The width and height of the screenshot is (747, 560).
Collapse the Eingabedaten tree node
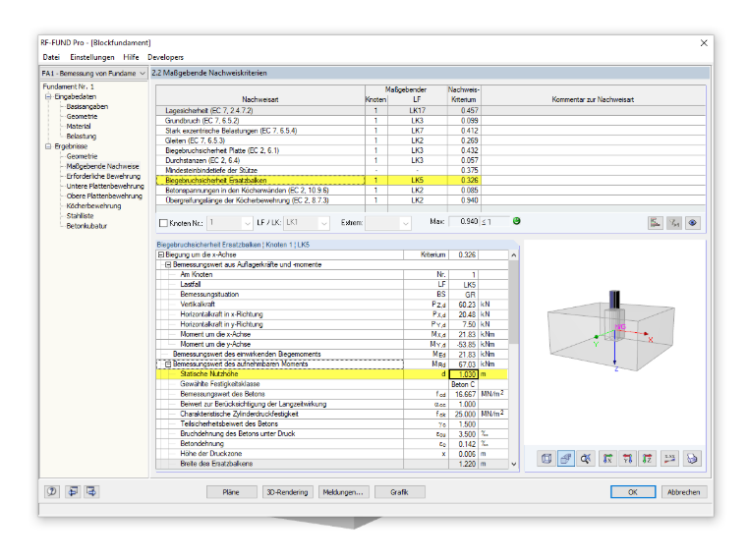point(48,96)
